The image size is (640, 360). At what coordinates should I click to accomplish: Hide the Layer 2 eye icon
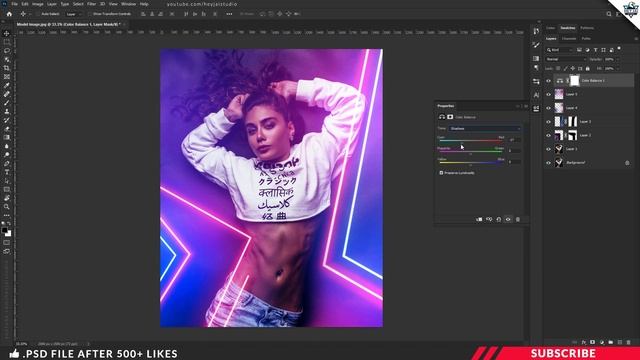[548, 136]
